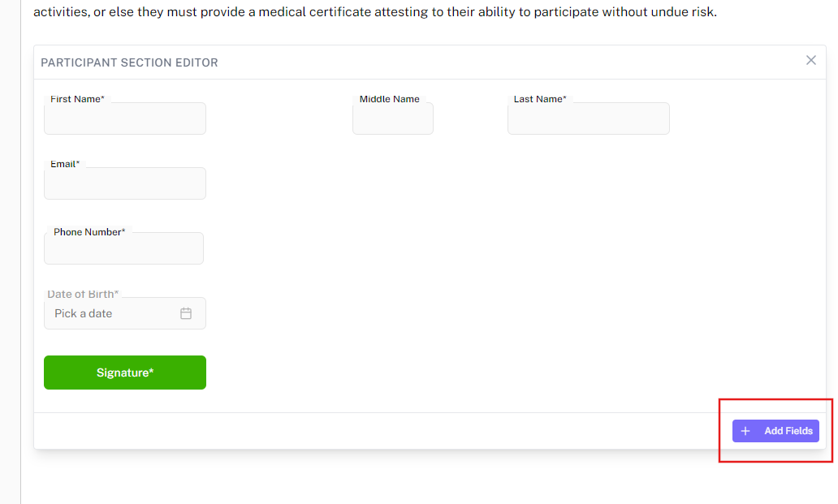Focus the Phone Number text box
This screenshot has height=504, width=838.
point(123,250)
